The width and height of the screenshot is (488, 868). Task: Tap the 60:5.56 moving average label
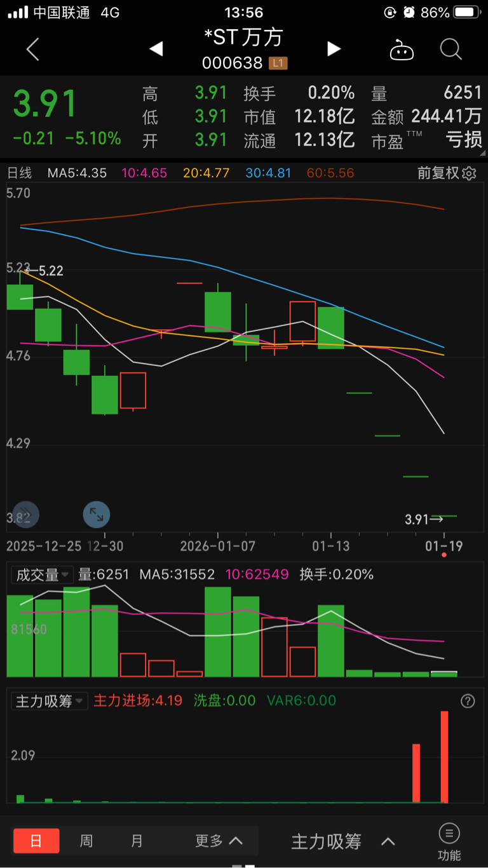click(x=330, y=173)
